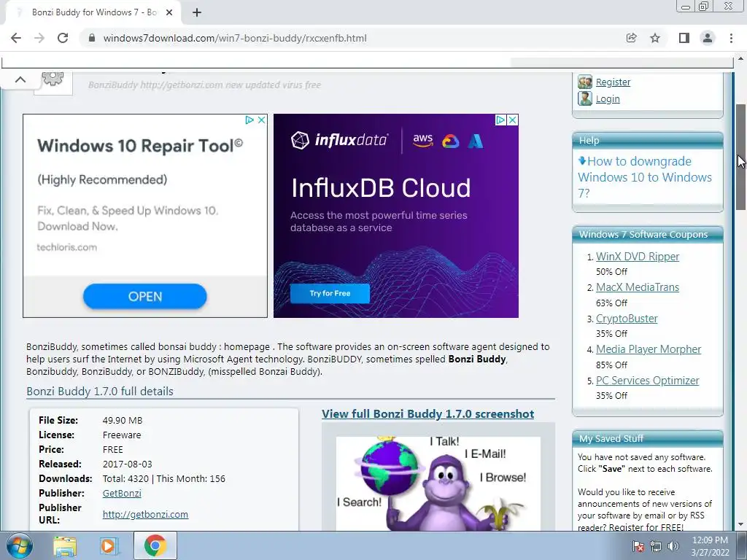Image resolution: width=747 pixels, height=560 pixels.
Task: Click the Register link
Action: pyautogui.click(x=613, y=82)
